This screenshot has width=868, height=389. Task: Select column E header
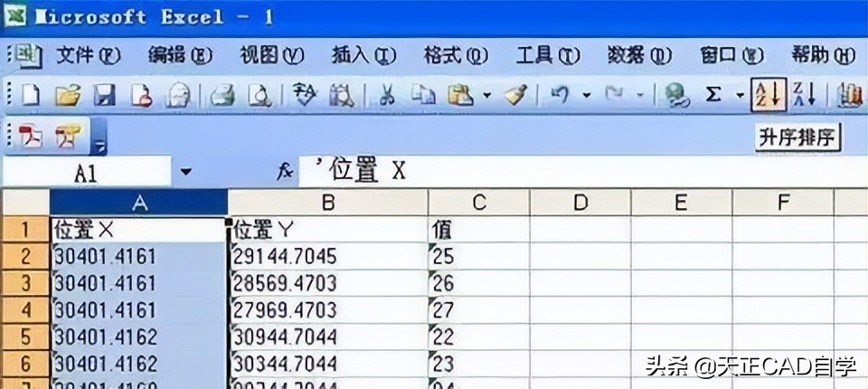click(x=682, y=203)
